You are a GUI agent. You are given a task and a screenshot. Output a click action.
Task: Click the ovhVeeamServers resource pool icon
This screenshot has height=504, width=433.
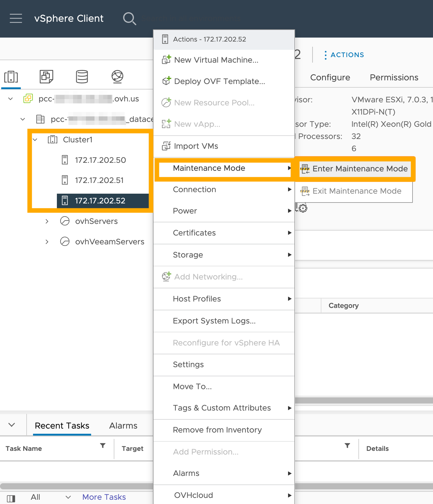(65, 241)
